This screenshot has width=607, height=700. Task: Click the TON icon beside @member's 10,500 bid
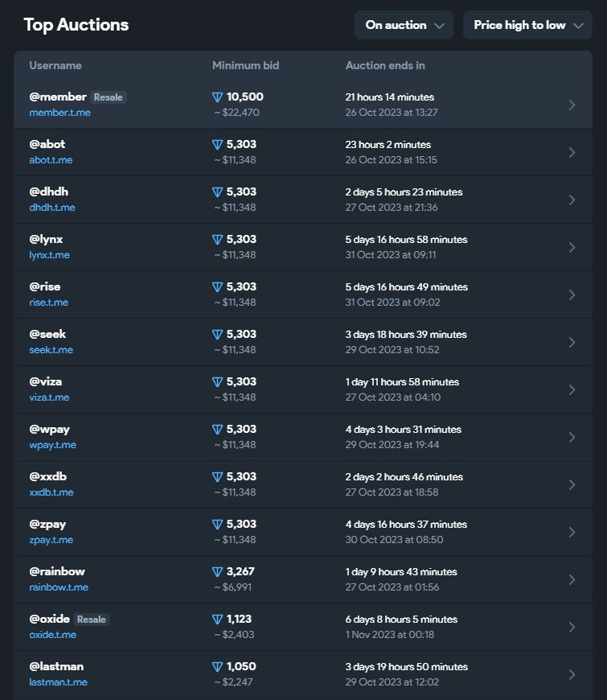pyautogui.click(x=217, y=97)
